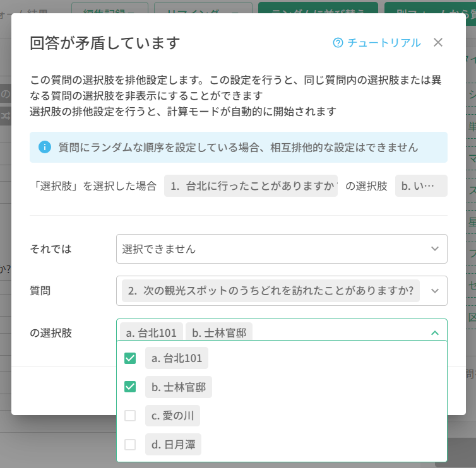Screen dimensions: 476x468
Task: Collapse the の選択肢 multi-select chevron
Action: click(435, 333)
